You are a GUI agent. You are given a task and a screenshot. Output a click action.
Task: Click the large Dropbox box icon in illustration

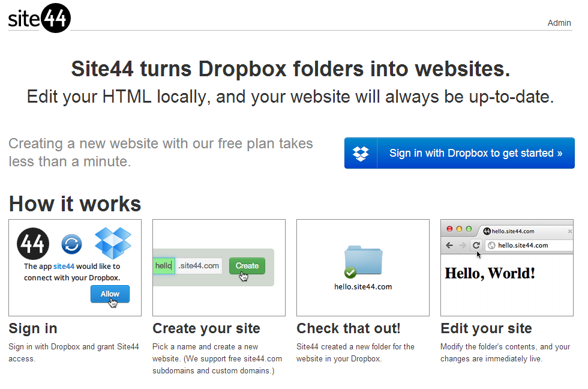pos(113,243)
